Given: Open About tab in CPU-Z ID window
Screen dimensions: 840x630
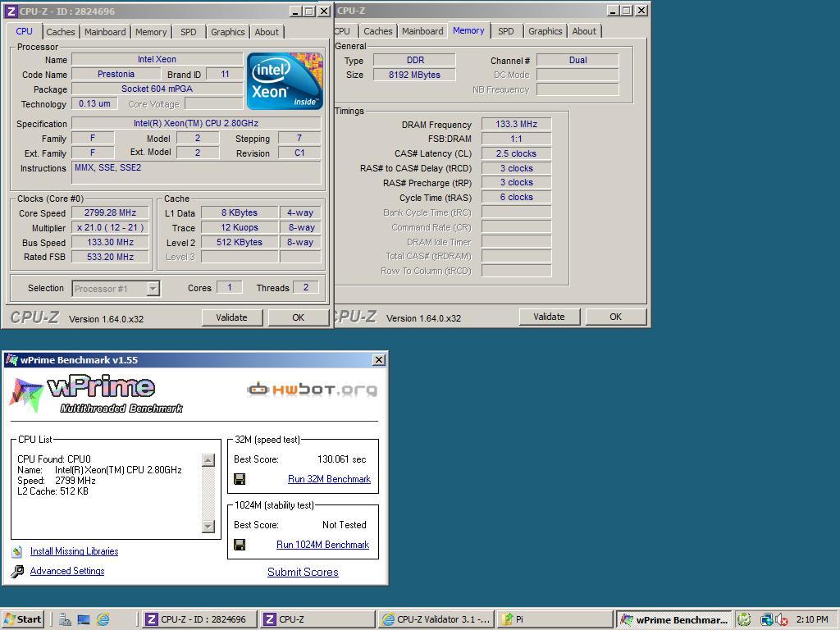Looking at the screenshot, I should point(267,32).
